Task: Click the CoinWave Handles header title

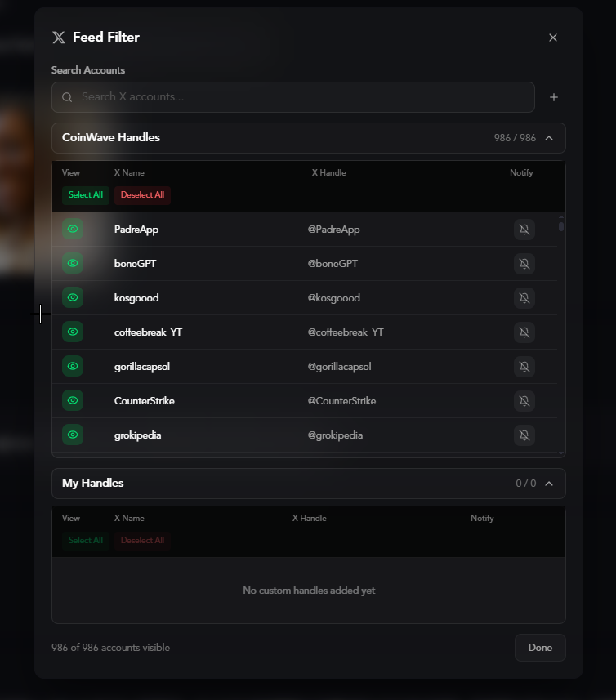Action: coord(111,137)
